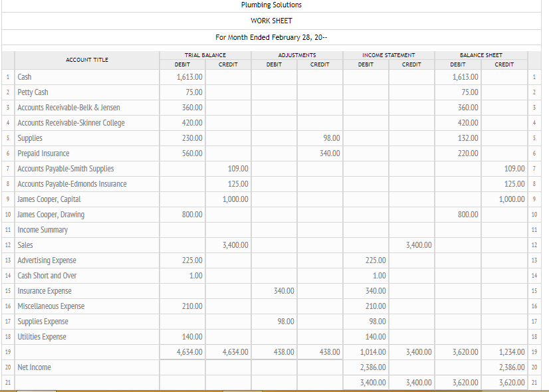This screenshot has width=549, height=392.
Task: Select Miscellaneous Expense account title
Action: 87,306
